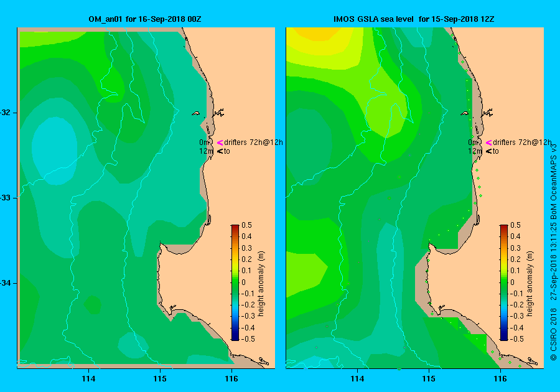Click the left map title OM_an01 for 16-Sep-2018 00Z

coord(144,19)
